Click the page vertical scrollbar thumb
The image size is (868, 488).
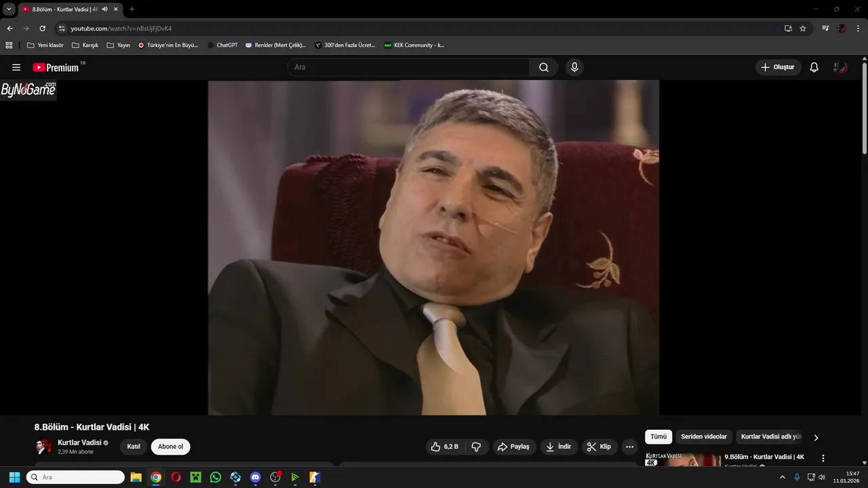tap(865, 108)
